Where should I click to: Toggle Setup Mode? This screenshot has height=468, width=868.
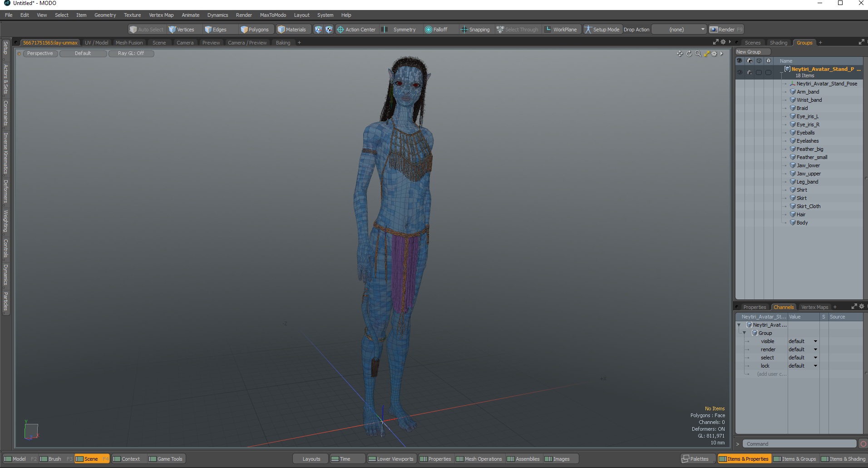[602, 30]
